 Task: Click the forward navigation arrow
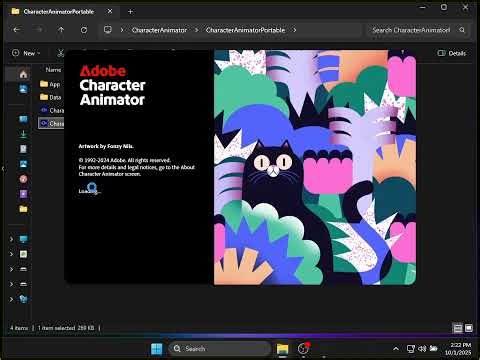(x=39, y=30)
